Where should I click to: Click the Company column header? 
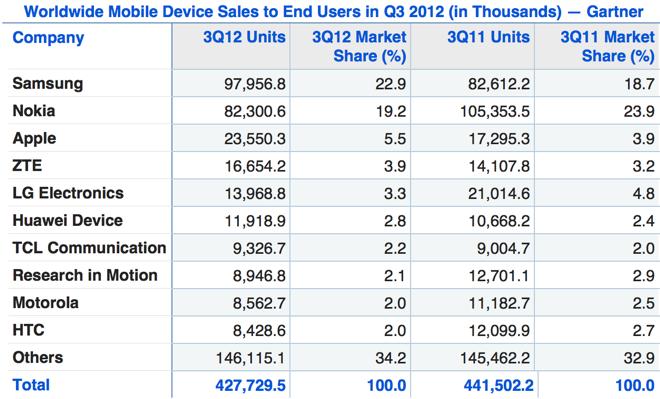[x=48, y=38]
